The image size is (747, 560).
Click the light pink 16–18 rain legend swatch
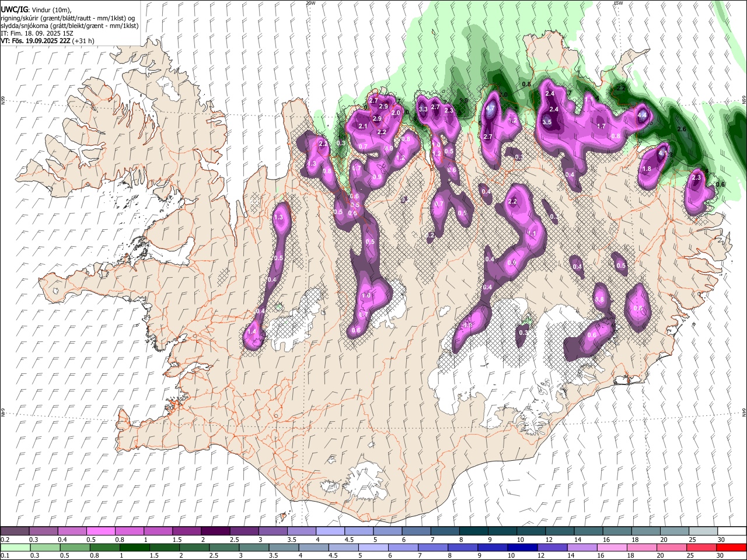[x=612, y=548]
